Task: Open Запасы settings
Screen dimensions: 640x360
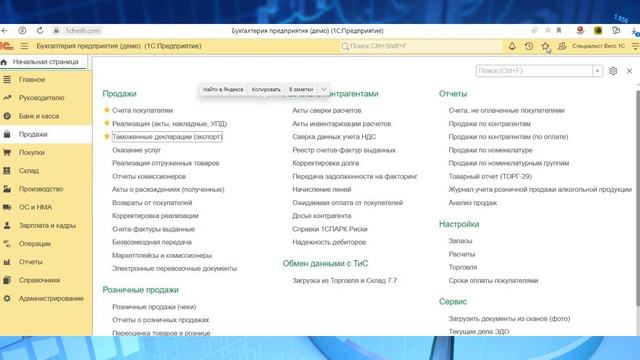Action: coord(460,241)
